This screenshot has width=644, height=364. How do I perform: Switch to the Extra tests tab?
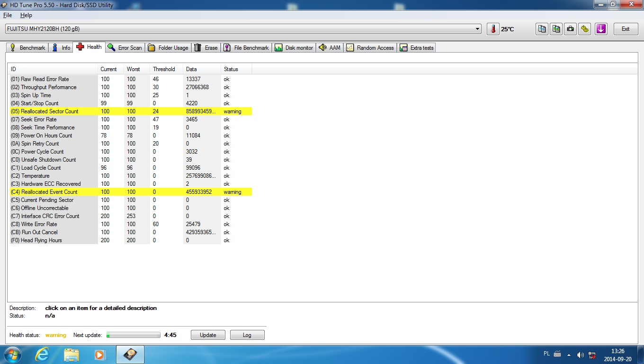(417, 47)
